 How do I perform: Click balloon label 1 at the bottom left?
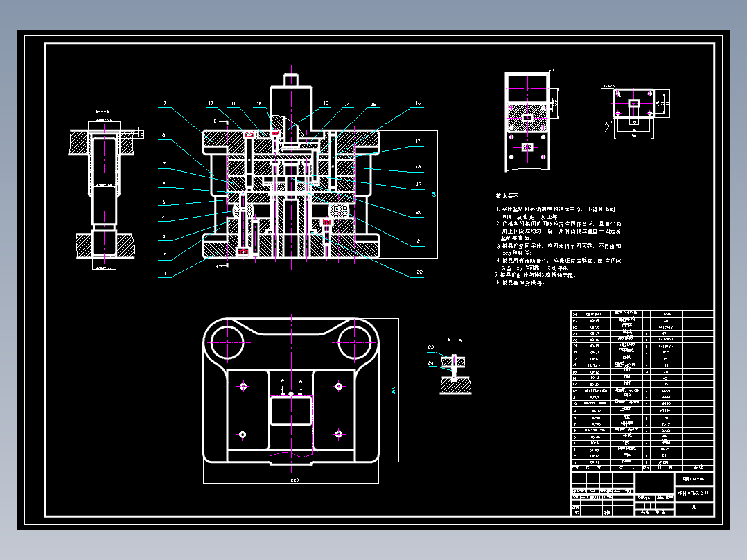[166, 274]
